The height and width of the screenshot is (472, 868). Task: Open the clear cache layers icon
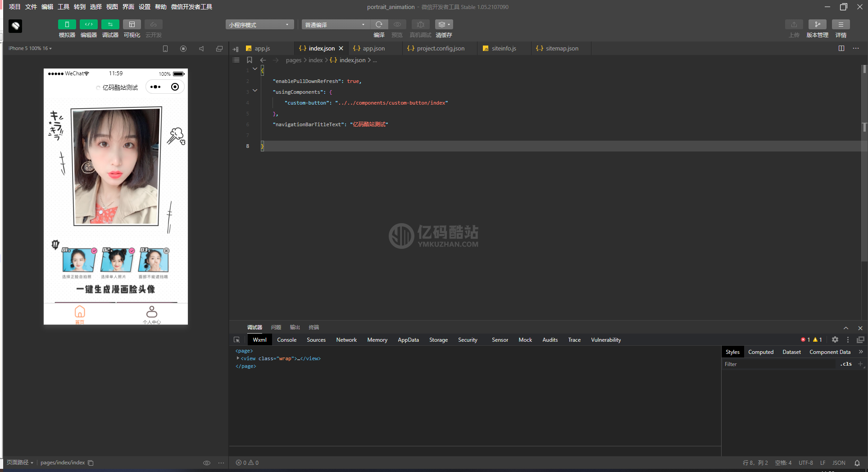pyautogui.click(x=444, y=24)
